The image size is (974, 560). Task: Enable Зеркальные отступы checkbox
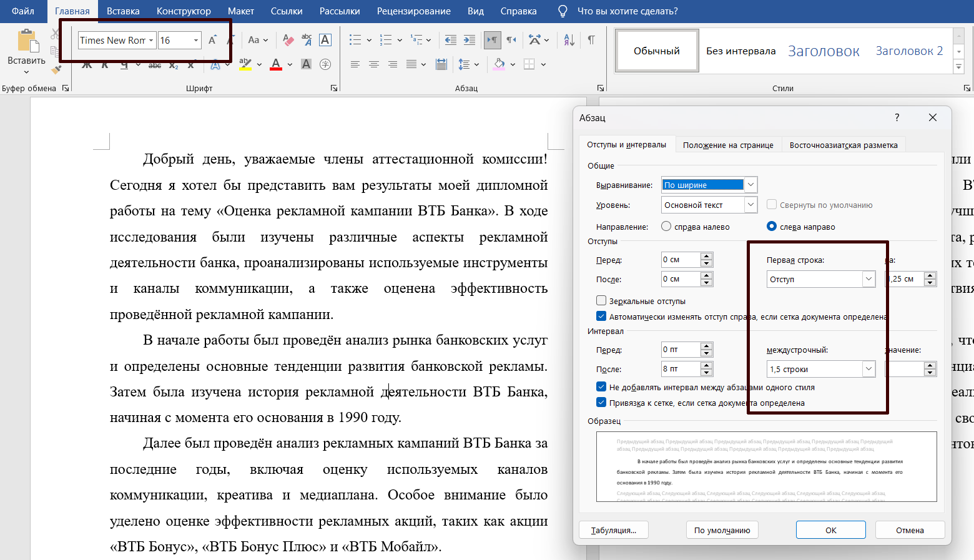pos(601,301)
